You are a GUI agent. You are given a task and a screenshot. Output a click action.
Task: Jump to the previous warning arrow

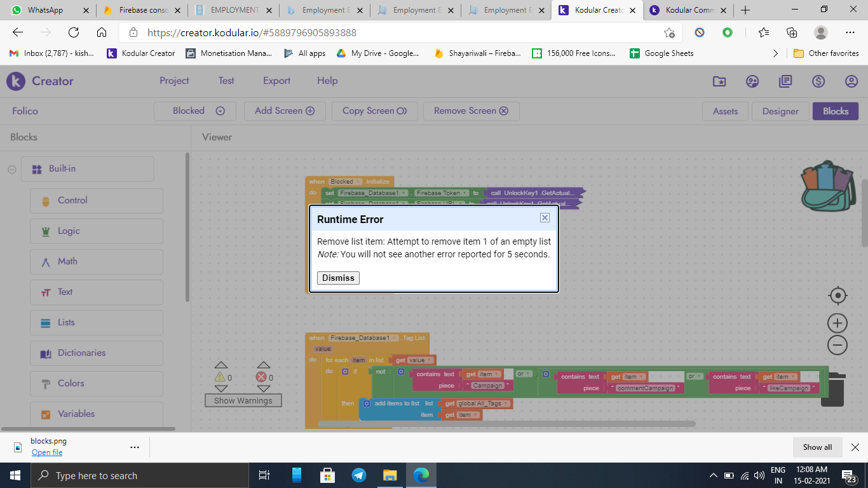(x=220, y=365)
